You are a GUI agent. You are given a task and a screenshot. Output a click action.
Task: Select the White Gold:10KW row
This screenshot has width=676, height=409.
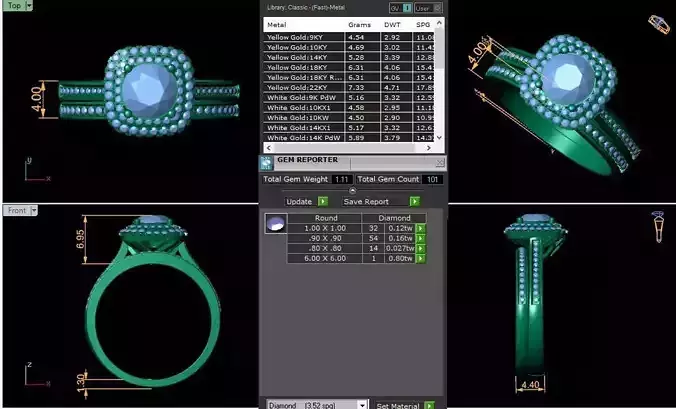pyautogui.click(x=349, y=118)
